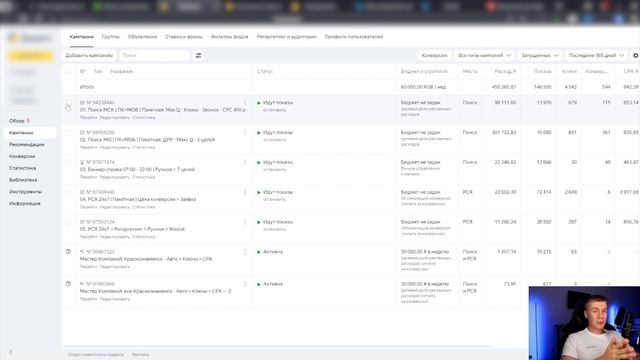Open campaign name 05. РСЯ 24х7 Ретаргетинг

click(132, 229)
